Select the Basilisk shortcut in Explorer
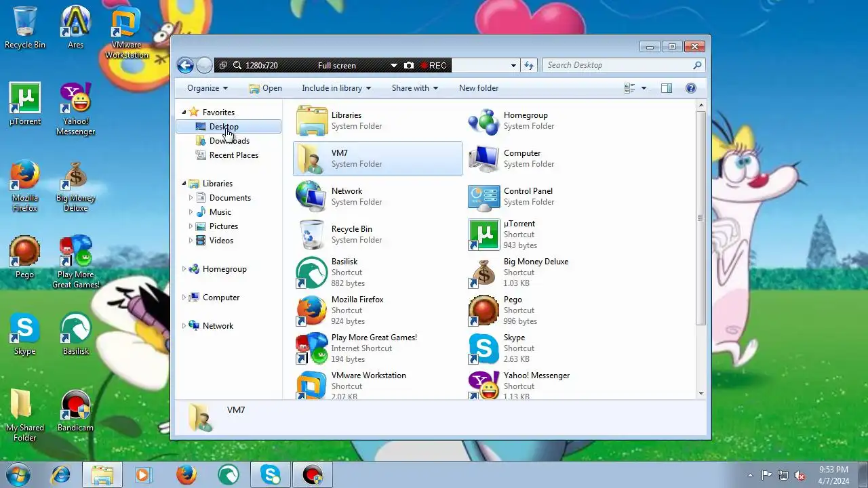The width and height of the screenshot is (868, 488). 378,272
